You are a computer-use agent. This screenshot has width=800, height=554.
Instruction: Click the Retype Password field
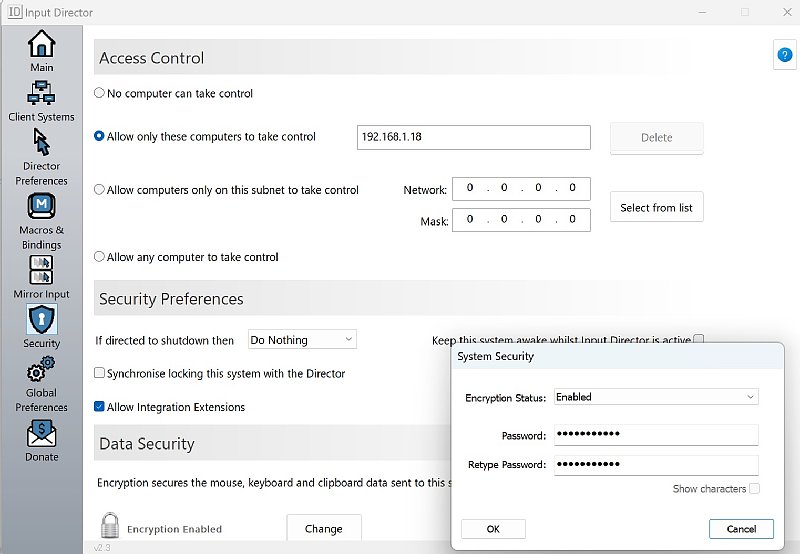[656, 465]
